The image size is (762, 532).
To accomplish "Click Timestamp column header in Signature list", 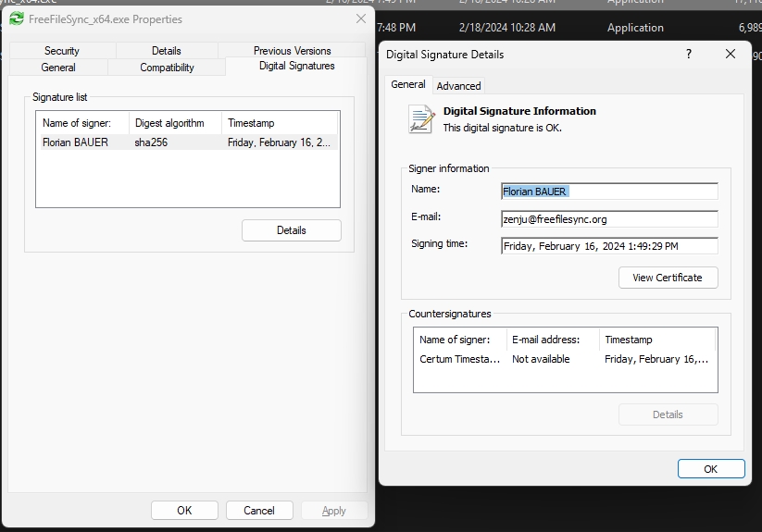I will pyautogui.click(x=281, y=123).
